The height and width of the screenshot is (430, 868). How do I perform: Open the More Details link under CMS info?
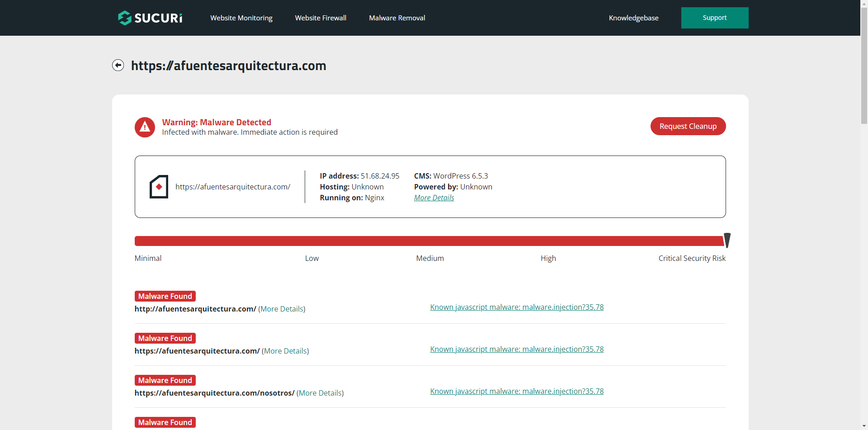[434, 198]
